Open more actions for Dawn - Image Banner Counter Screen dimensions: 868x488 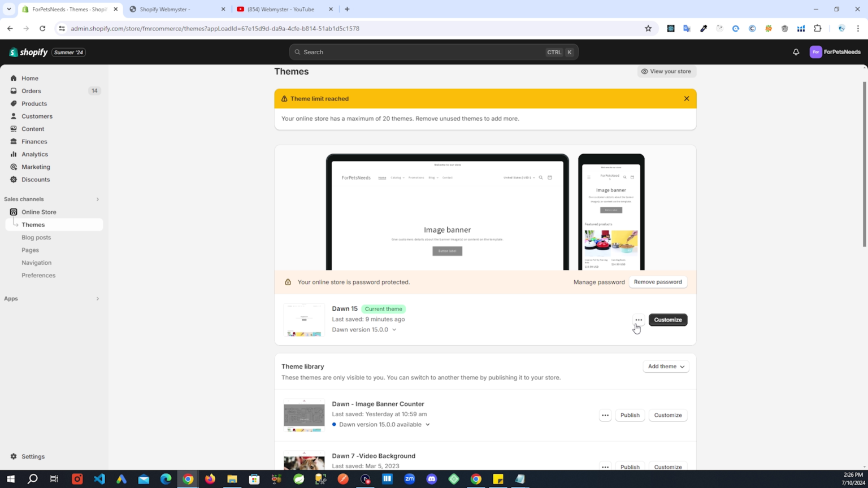[x=605, y=415]
